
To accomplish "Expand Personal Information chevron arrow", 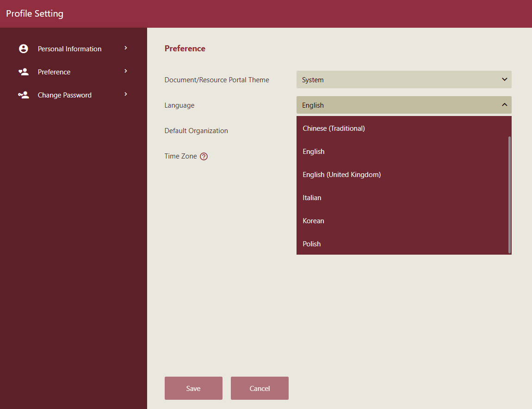I will [x=126, y=48].
